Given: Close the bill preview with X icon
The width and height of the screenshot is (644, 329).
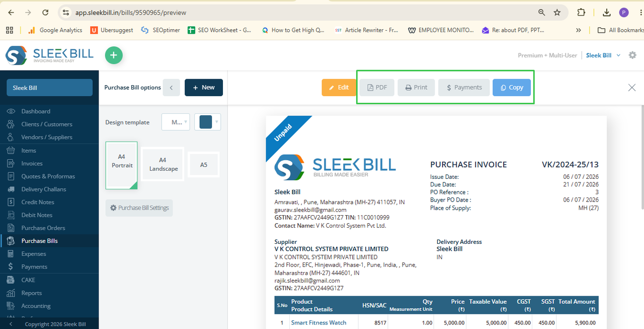Looking at the screenshot, I should (632, 88).
